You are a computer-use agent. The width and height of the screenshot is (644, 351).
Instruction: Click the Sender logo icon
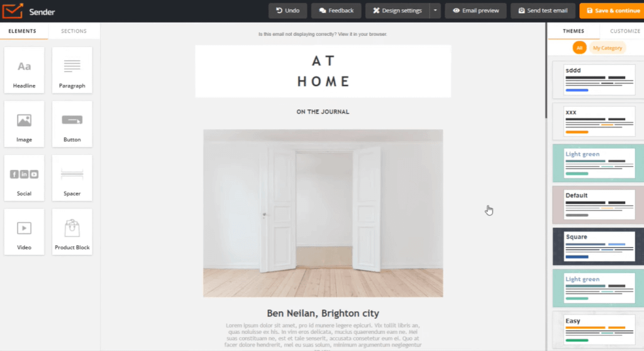(13, 11)
